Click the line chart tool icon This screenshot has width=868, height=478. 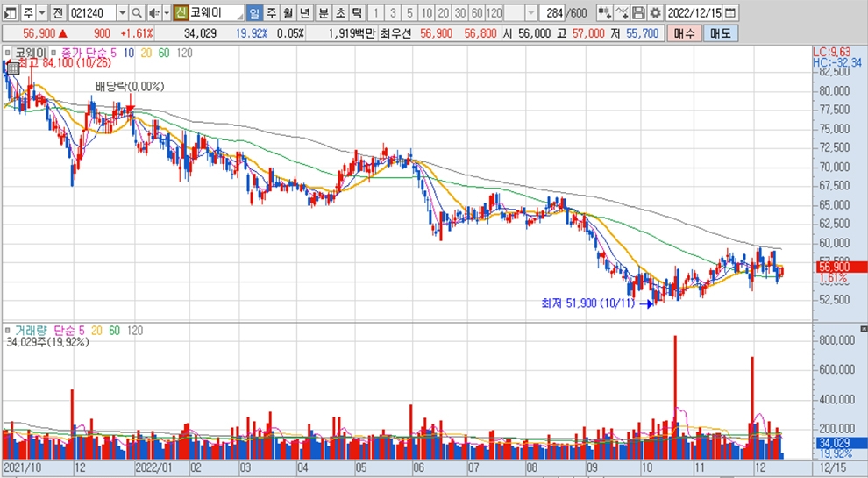pos(622,13)
